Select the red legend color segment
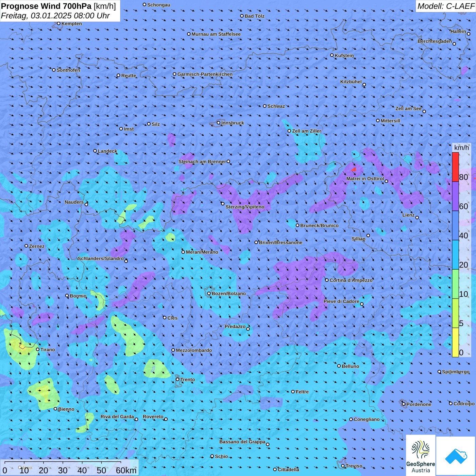Viewport: 476px width, 476px height. [x=455, y=167]
